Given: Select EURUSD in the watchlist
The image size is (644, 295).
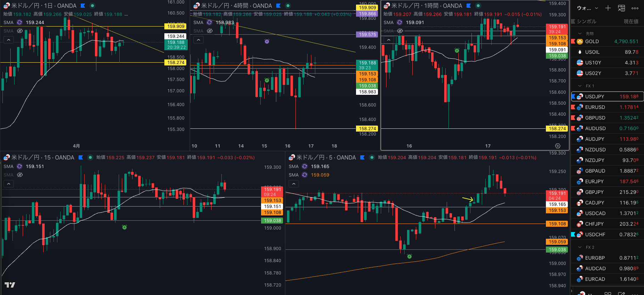Looking at the screenshot, I should point(595,107).
